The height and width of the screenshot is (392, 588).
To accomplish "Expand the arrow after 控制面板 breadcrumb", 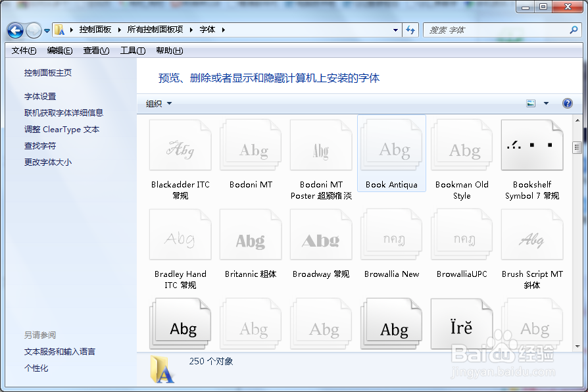I will coord(119,30).
